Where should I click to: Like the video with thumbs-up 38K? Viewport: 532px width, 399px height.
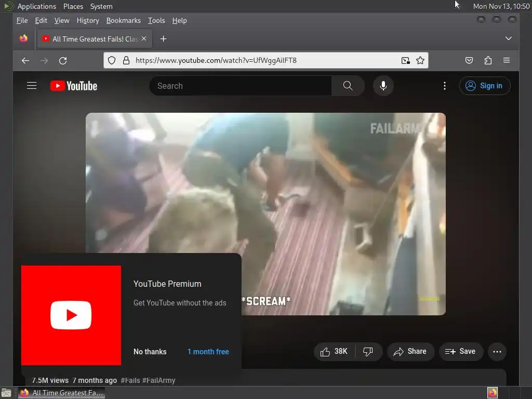click(334, 352)
